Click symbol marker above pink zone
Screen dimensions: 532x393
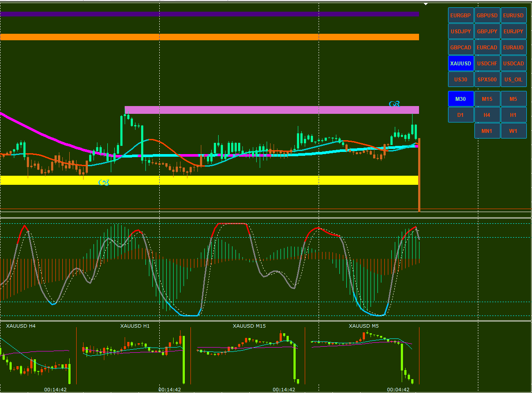(394, 104)
